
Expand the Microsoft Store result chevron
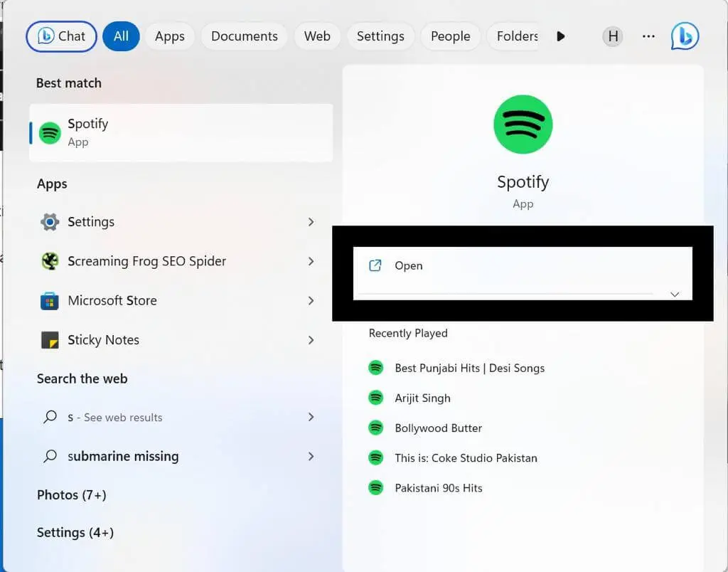tap(311, 301)
